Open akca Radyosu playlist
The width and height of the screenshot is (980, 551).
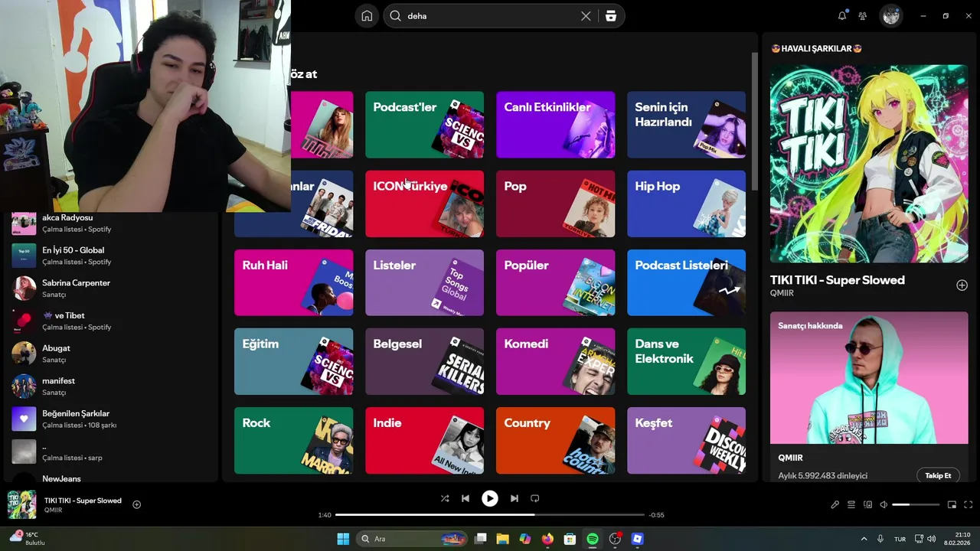coord(111,223)
